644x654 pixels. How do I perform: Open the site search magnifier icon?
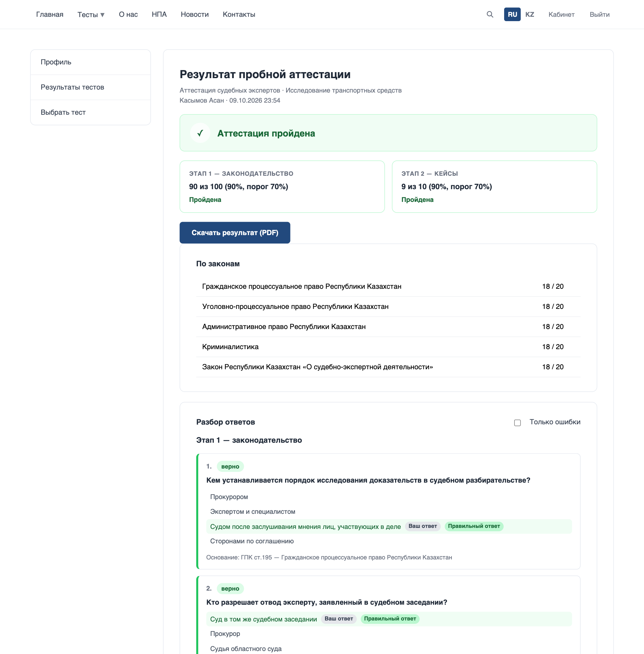(490, 14)
